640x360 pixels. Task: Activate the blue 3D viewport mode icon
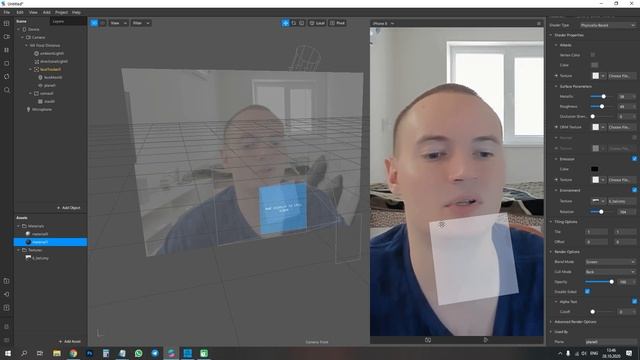coord(94,23)
